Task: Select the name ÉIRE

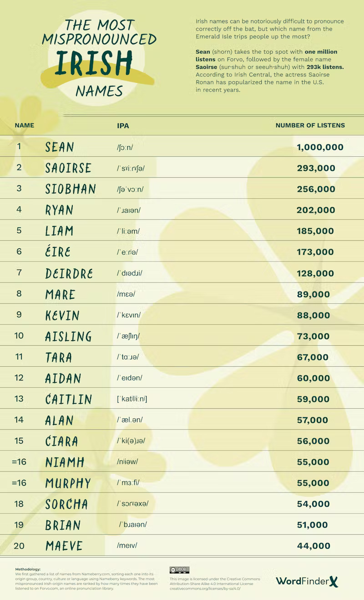Action: point(58,252)
